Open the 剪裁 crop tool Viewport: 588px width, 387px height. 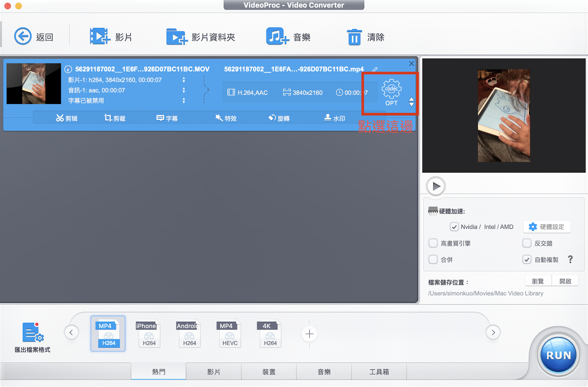point(115,118)
